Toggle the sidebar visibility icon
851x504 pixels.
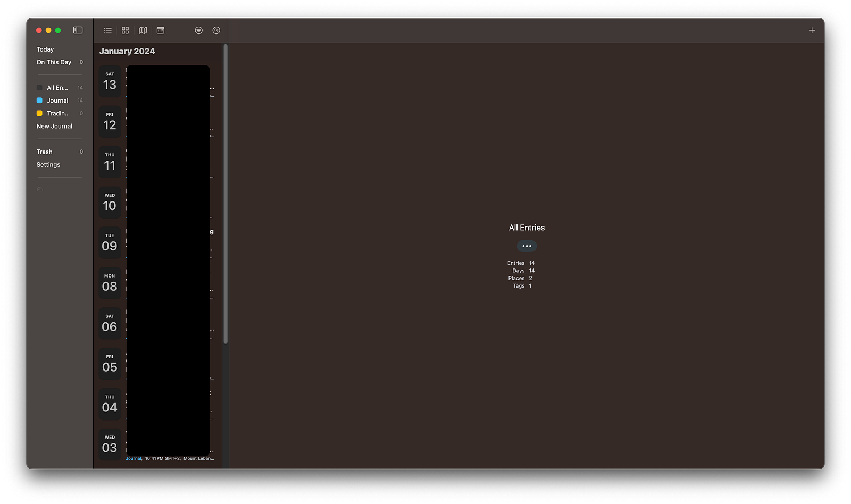pos(78,30)
